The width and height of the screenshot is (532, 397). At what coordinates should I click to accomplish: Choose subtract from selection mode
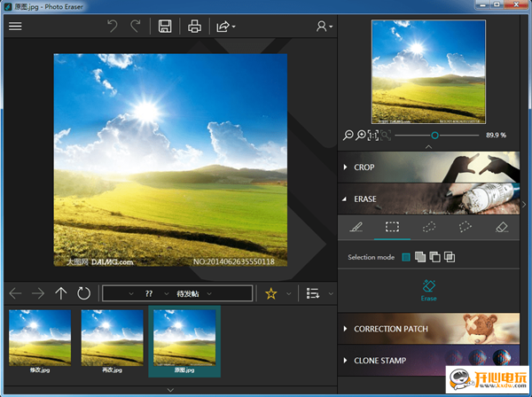[435, 257]
